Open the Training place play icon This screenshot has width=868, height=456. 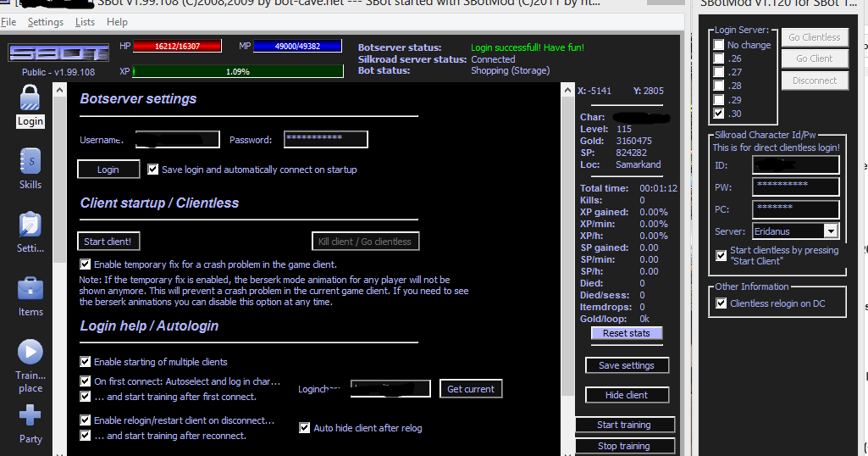click(30, 352)
